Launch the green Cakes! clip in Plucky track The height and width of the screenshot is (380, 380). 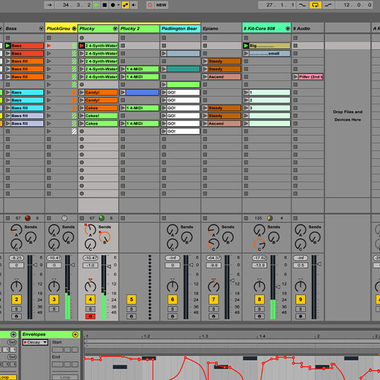[82, 116]
